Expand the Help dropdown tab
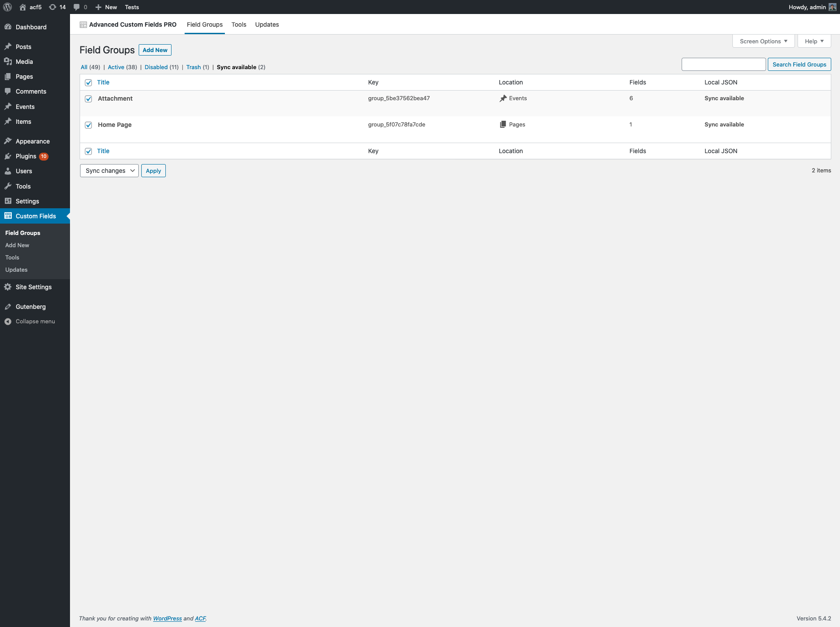 tap(814, 41)
